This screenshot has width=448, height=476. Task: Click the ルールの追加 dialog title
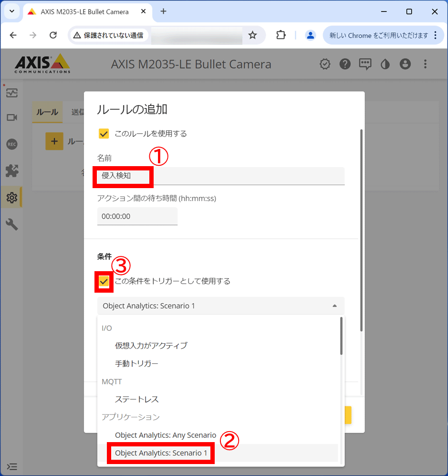pyautogui.click(x=132, y=109)
